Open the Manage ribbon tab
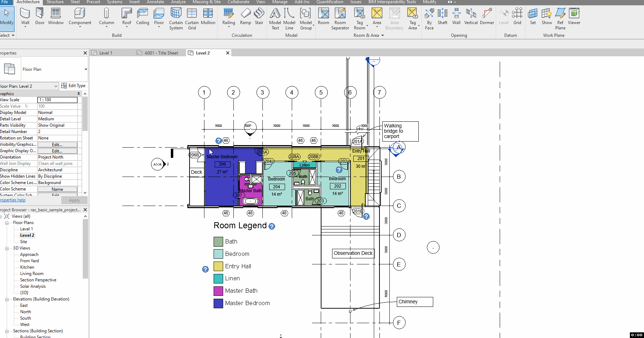Viewport: 644px width, 338px height. (279, 2)
